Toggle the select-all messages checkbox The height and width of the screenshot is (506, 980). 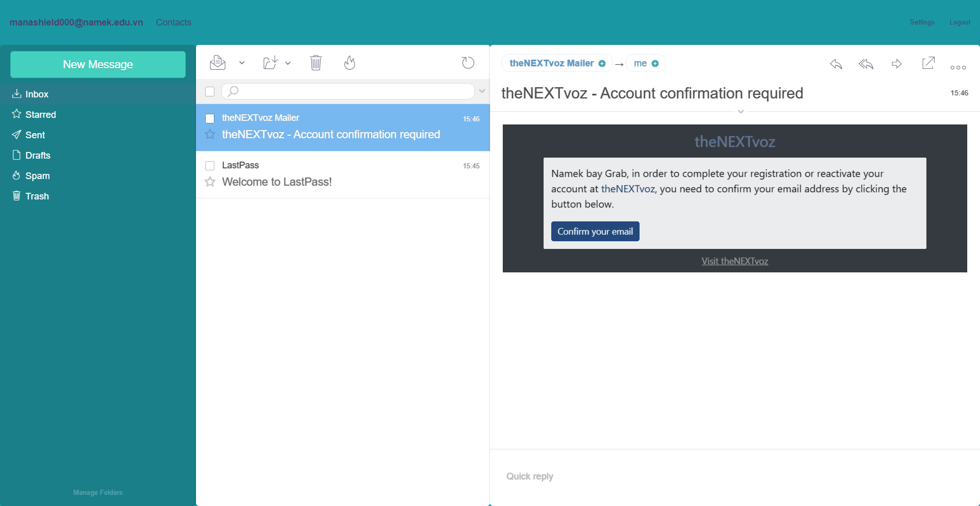(210, 92)
